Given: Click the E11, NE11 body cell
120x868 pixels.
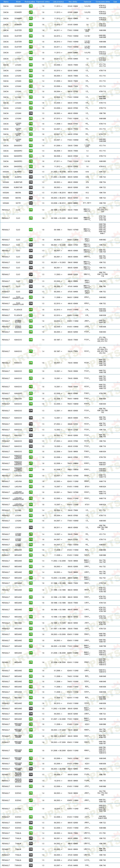Looking at the screenshot, I should [87, 203].
